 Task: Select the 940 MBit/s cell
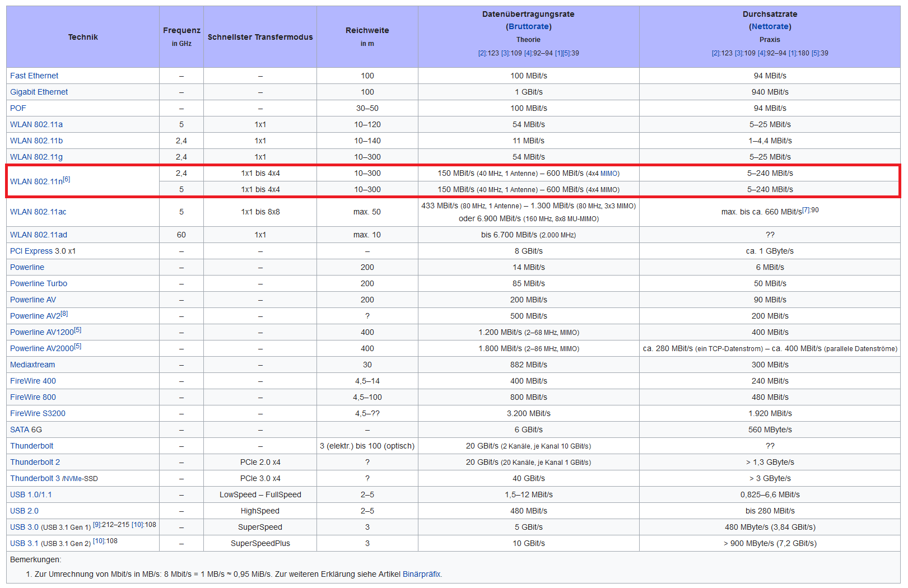(x=770, y=92)
